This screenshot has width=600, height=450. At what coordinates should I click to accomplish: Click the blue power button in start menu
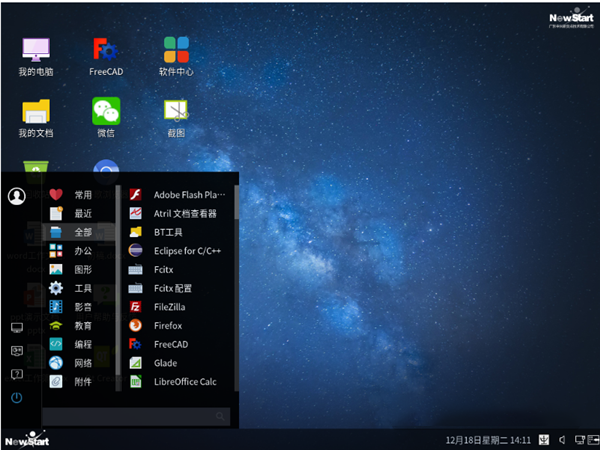[x=16, y=398]
